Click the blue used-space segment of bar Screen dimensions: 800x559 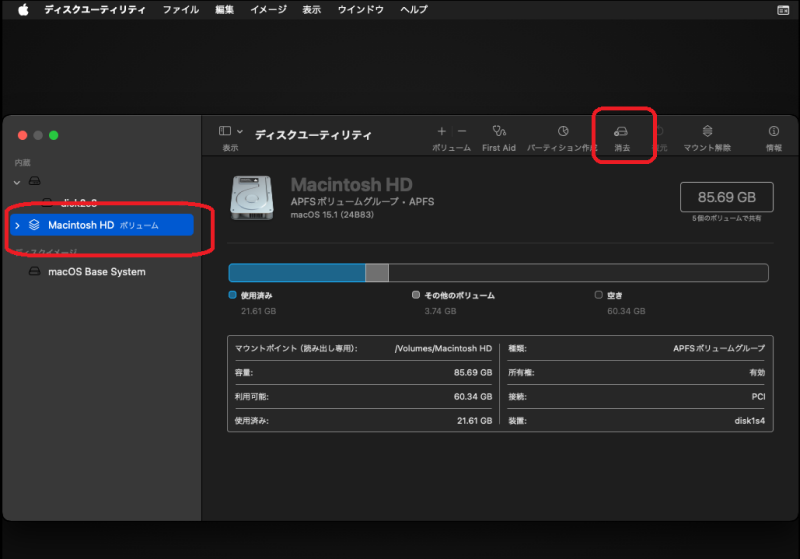point(296,273)
